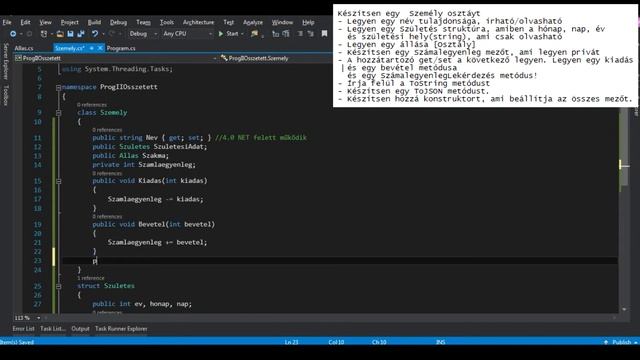The width and height of the screenshot is (640, 360).
Task: Click the INS indicator in status bar
Action: click(x=440, y=342)
